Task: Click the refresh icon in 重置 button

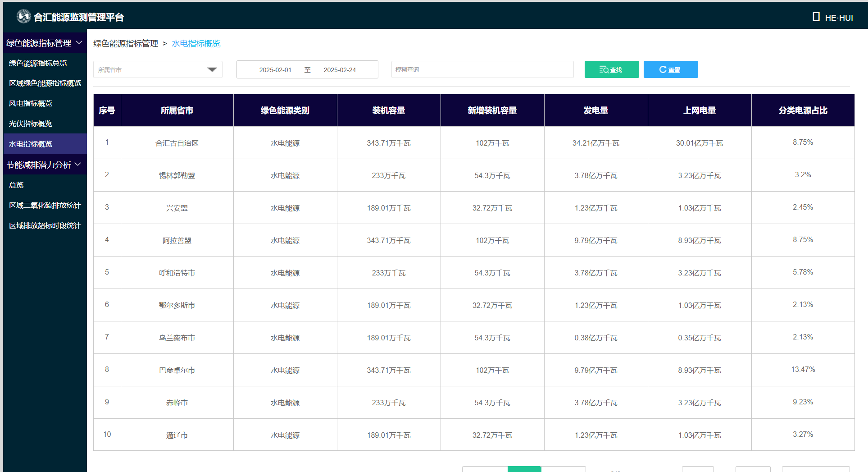Action: (663, 70)
